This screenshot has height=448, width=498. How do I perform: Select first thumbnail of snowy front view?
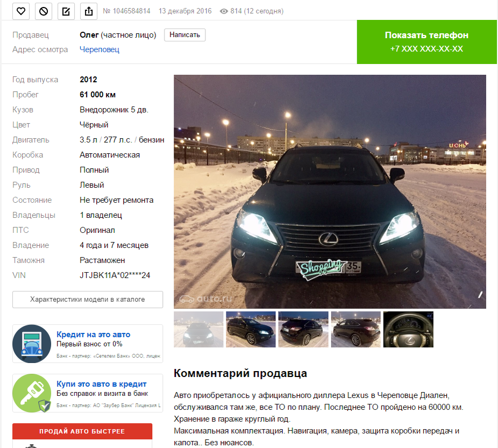[x=198, y=329]
